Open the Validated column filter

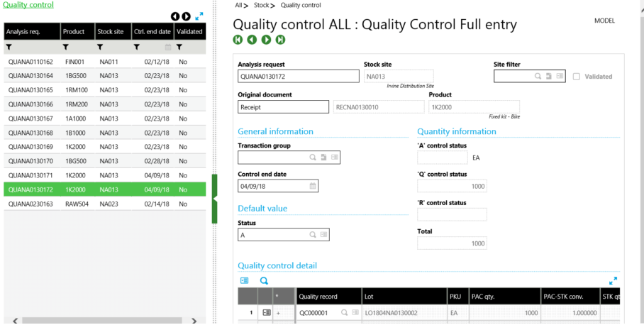(x=179, y=47)
